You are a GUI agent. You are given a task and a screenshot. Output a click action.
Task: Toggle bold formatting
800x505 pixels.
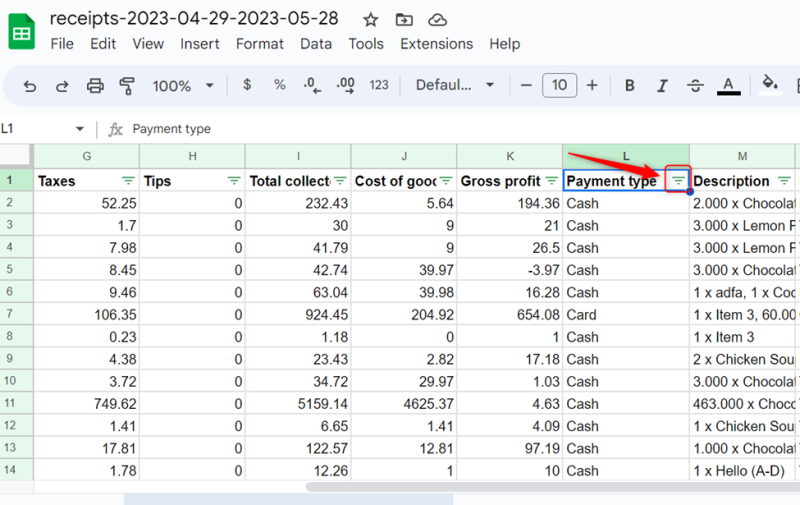click(x=629, y=86)
